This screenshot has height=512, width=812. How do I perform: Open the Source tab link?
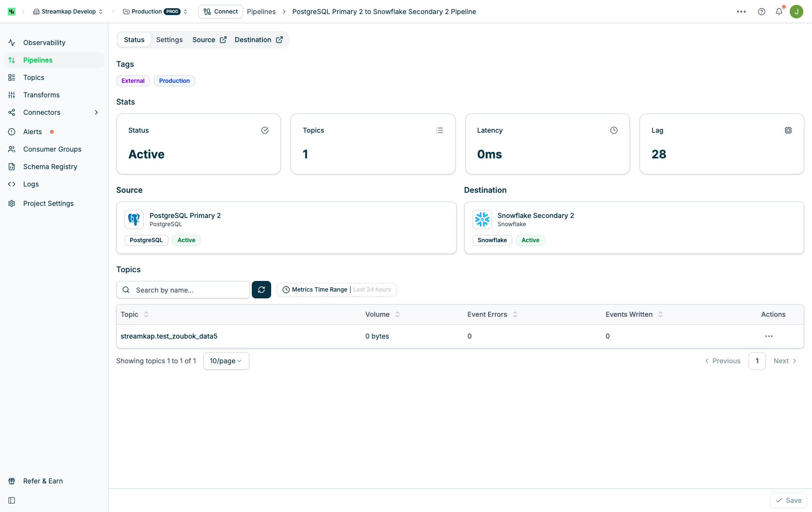209,40
